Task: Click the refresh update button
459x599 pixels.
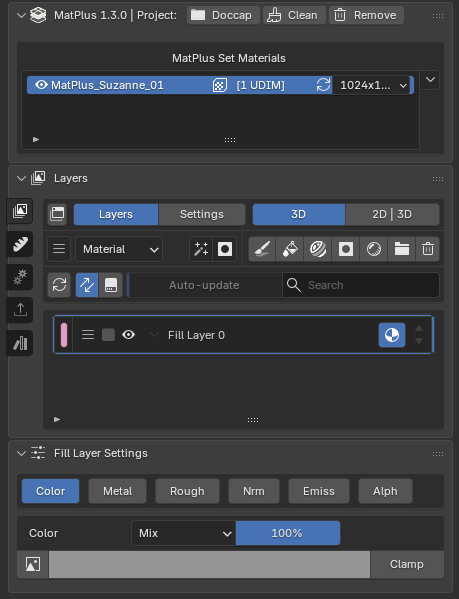Action: tap(59, 285)
